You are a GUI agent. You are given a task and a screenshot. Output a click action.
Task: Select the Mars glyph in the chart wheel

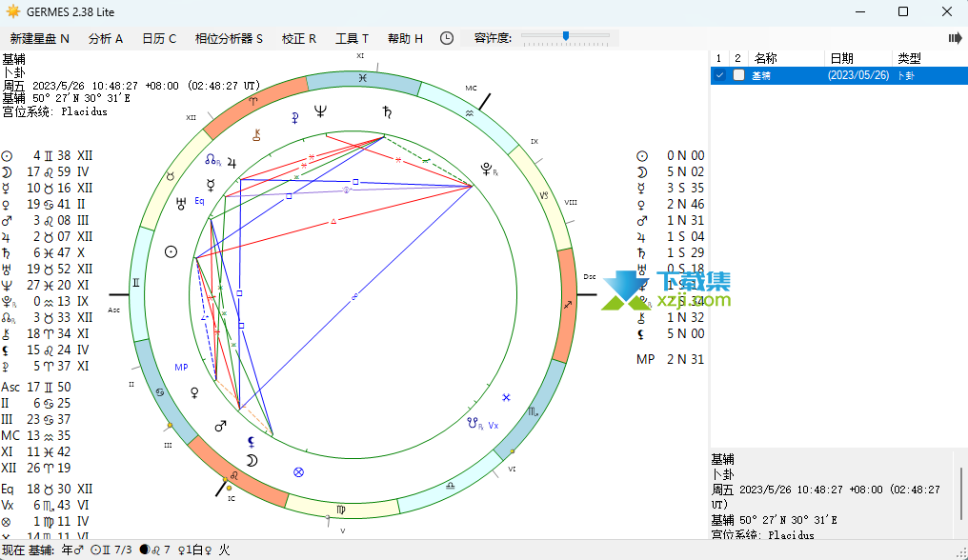[x=220, y=426]
